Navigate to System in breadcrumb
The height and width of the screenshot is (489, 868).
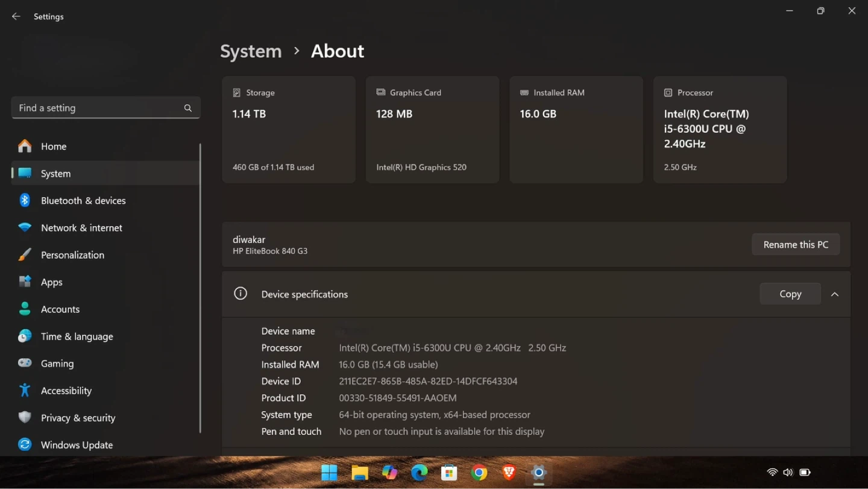[251, 51]
